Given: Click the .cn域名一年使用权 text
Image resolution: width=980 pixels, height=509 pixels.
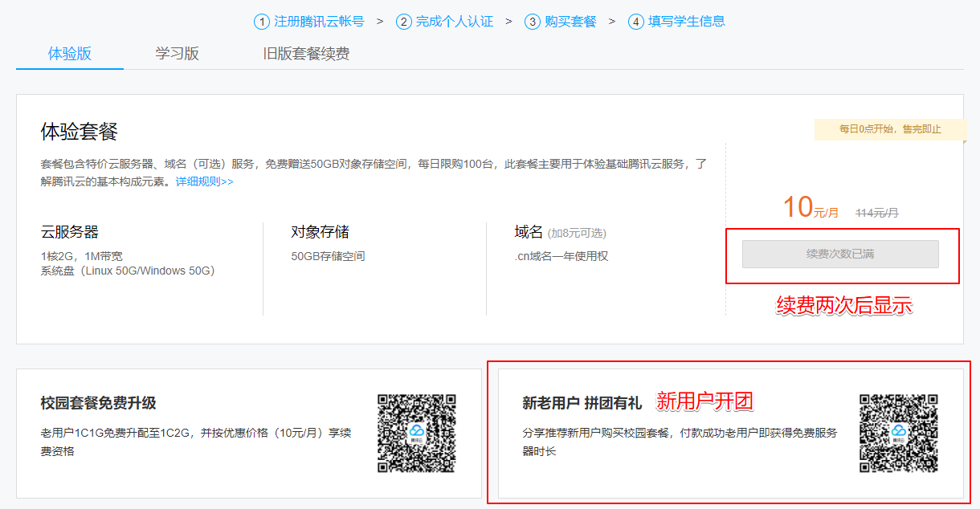Looking at the screenshot, I should (561, 256).
